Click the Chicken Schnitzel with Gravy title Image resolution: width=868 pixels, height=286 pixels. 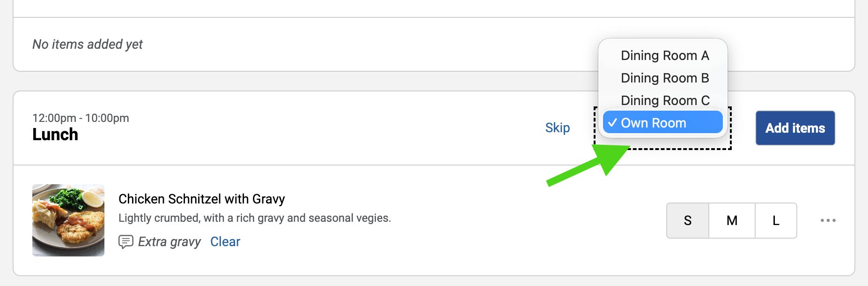(x=201, y=199)
